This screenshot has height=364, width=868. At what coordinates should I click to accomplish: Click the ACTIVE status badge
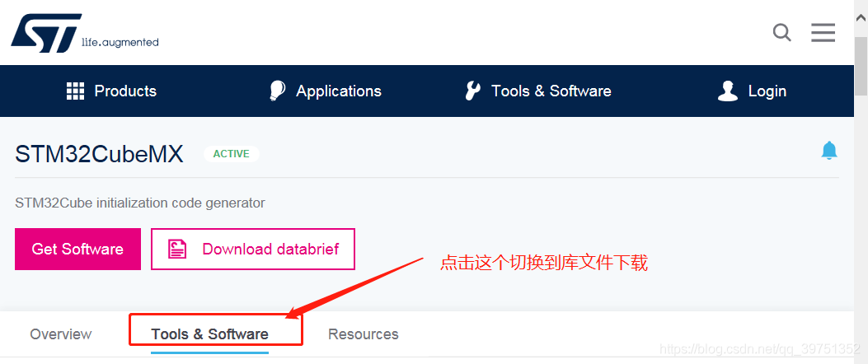coord(232,154)
